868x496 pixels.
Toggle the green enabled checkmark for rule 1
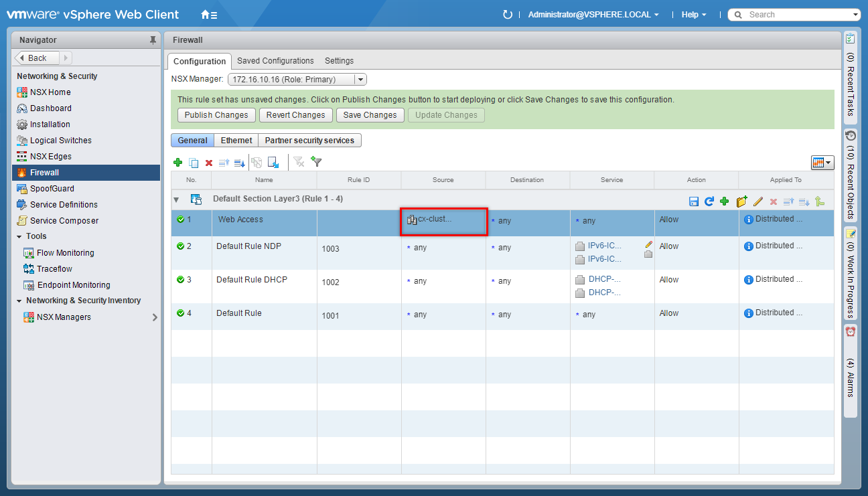click(x=180, y=220)
